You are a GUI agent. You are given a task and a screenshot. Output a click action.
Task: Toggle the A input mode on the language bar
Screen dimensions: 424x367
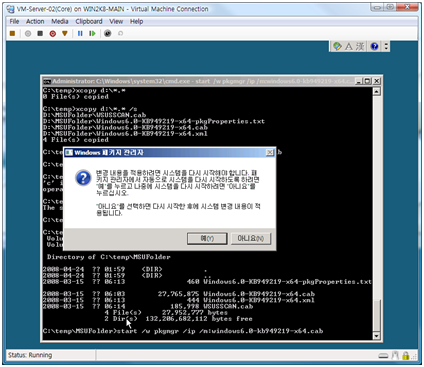point(349,46)
